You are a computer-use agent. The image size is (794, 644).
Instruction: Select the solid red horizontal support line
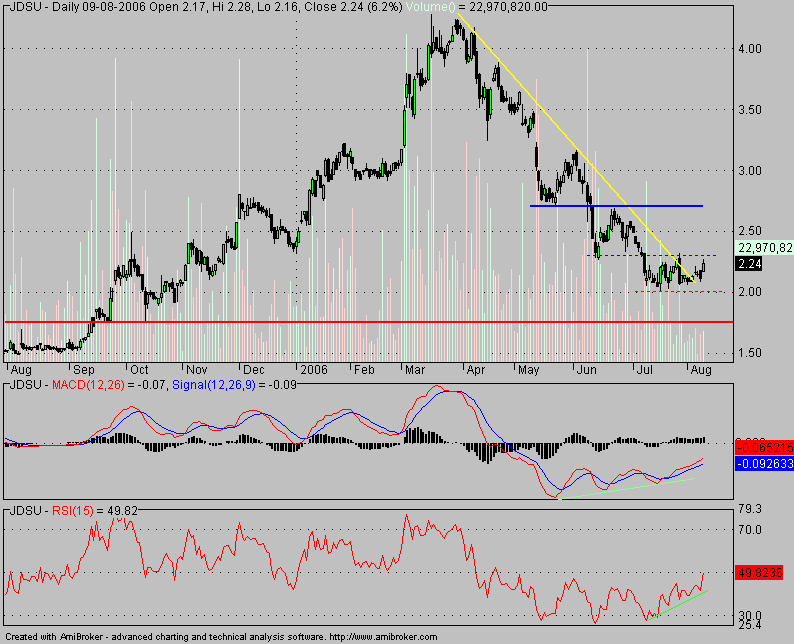click(x=369, y=322)
